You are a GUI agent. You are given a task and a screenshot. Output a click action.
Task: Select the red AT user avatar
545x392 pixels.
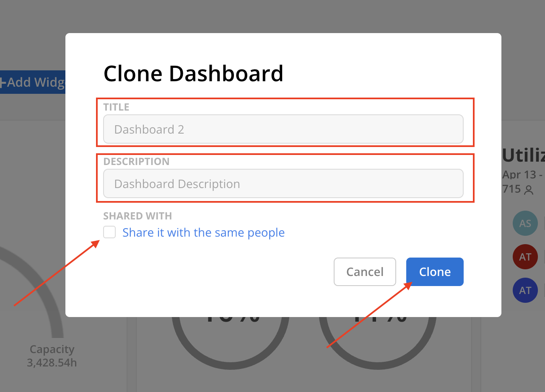525,257
